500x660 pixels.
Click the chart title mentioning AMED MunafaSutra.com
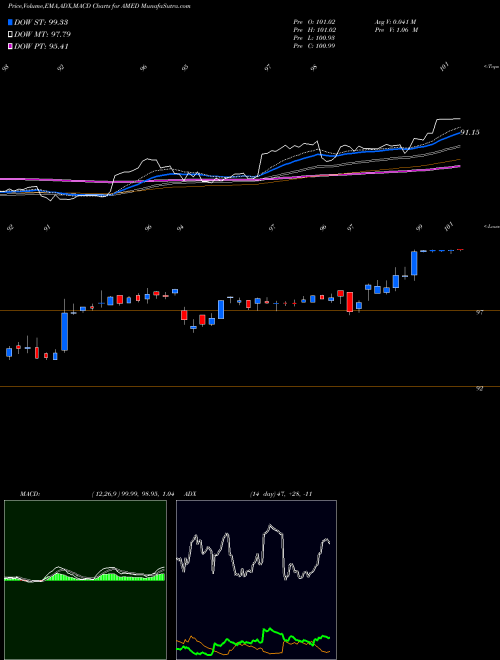point(99,7)
